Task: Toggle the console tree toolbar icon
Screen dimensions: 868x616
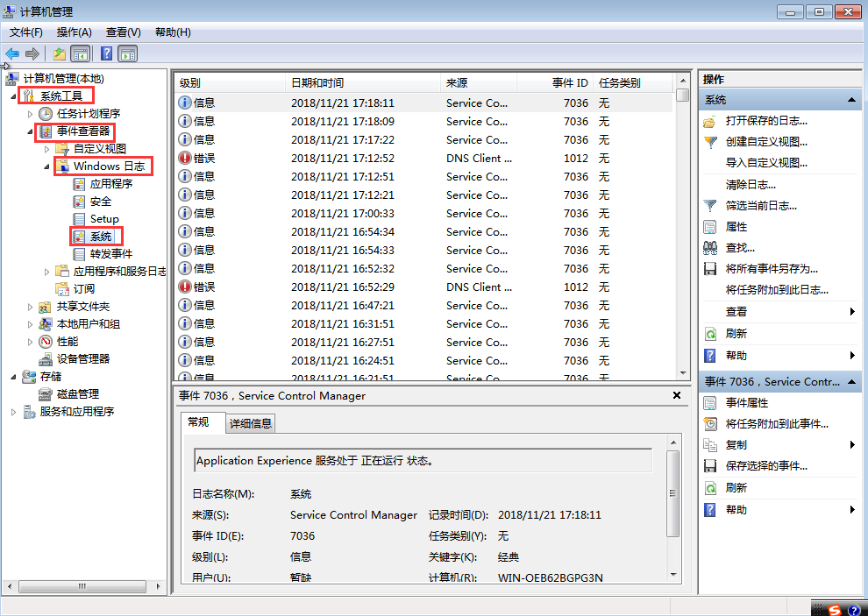Action: click(81, 53)
